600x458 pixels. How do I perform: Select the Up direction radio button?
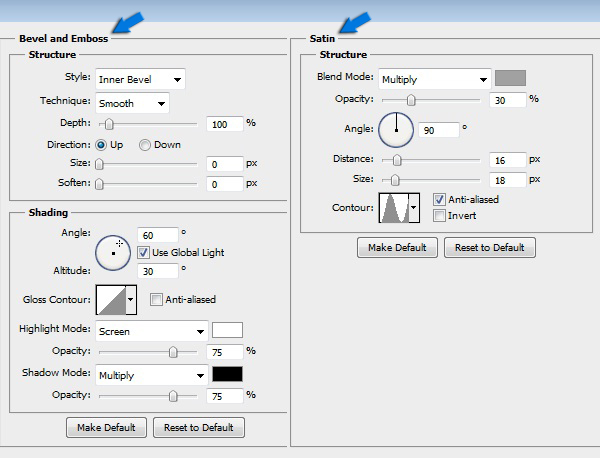[x=101, y=145]
